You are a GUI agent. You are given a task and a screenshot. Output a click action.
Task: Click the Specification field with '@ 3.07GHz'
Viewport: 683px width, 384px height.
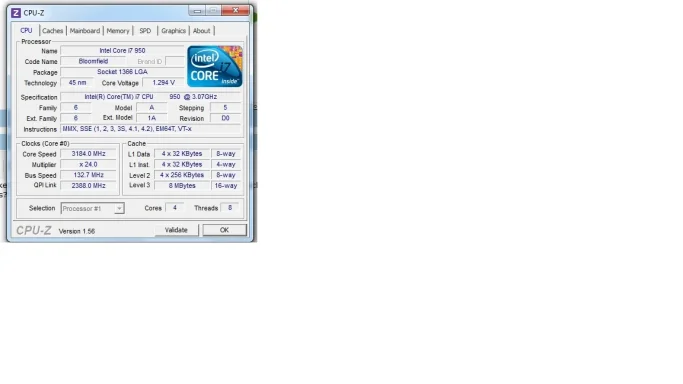(151, 97)
